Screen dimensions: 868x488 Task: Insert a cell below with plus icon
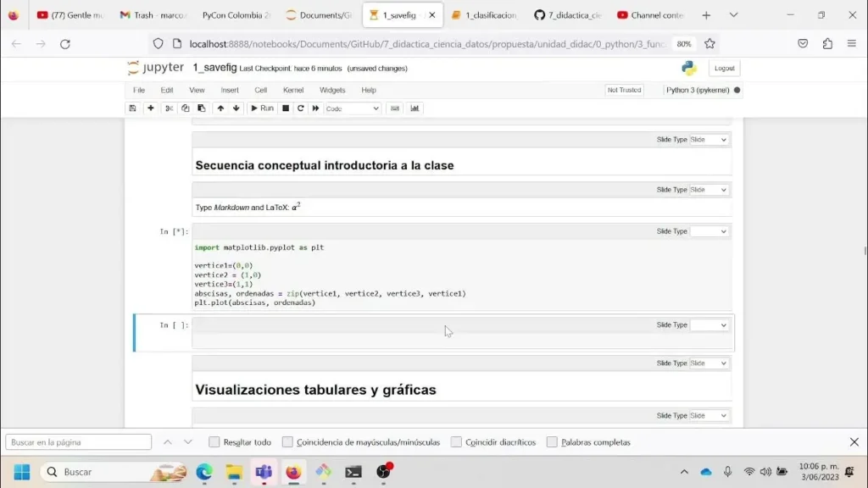(151, 108)
